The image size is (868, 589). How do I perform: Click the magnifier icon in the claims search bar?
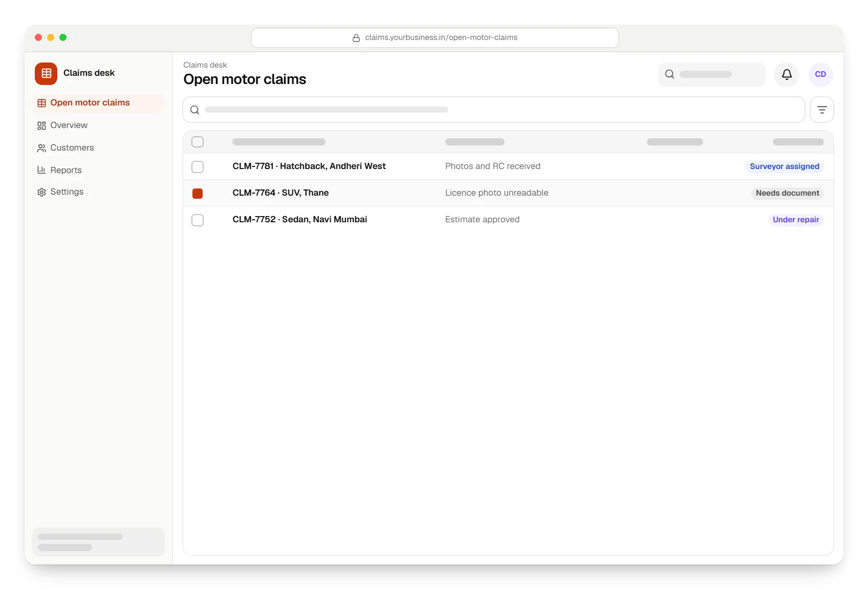coord(194,110)
